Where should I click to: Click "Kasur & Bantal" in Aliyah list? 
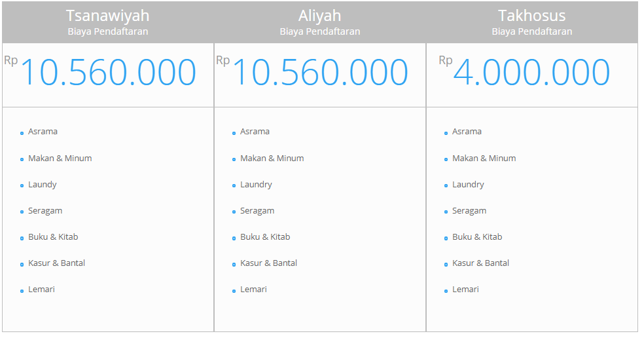click(268, 263)
